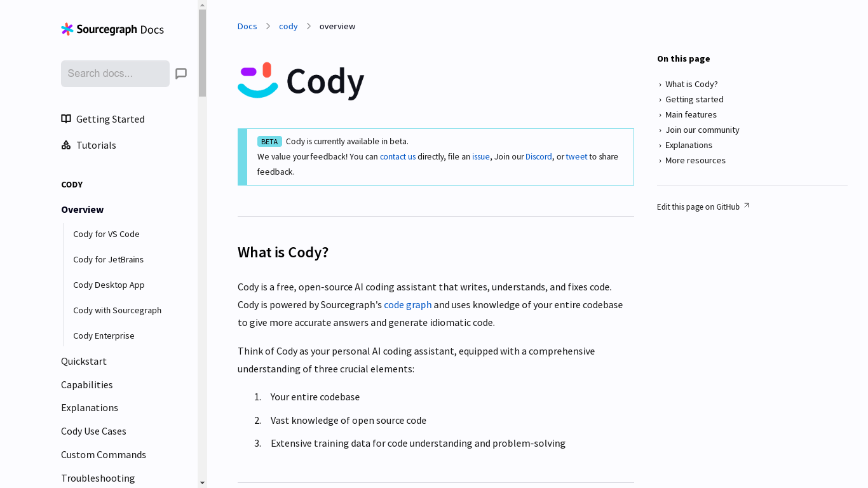This screenshot has width=868, height=488.
Task: Click inside the Search docs field
Action: 115,73
